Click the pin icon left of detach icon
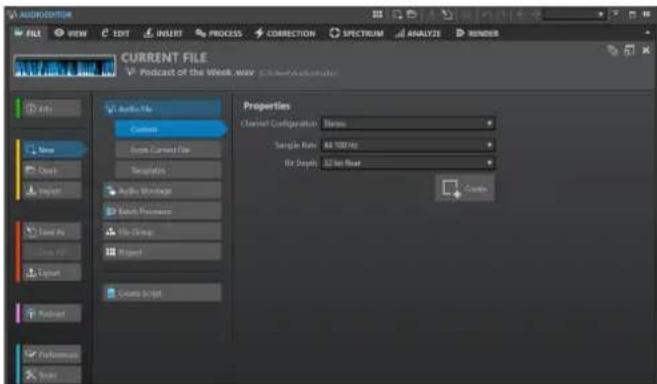The height and width of the screenshot is (384, 657). (x=613, y=51)
